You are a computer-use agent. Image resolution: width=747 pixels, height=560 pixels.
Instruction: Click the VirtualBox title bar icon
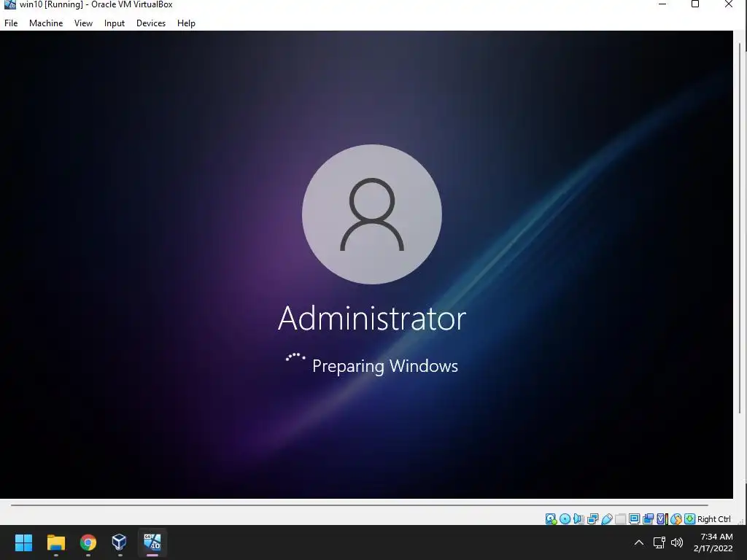tap(9, 5)
